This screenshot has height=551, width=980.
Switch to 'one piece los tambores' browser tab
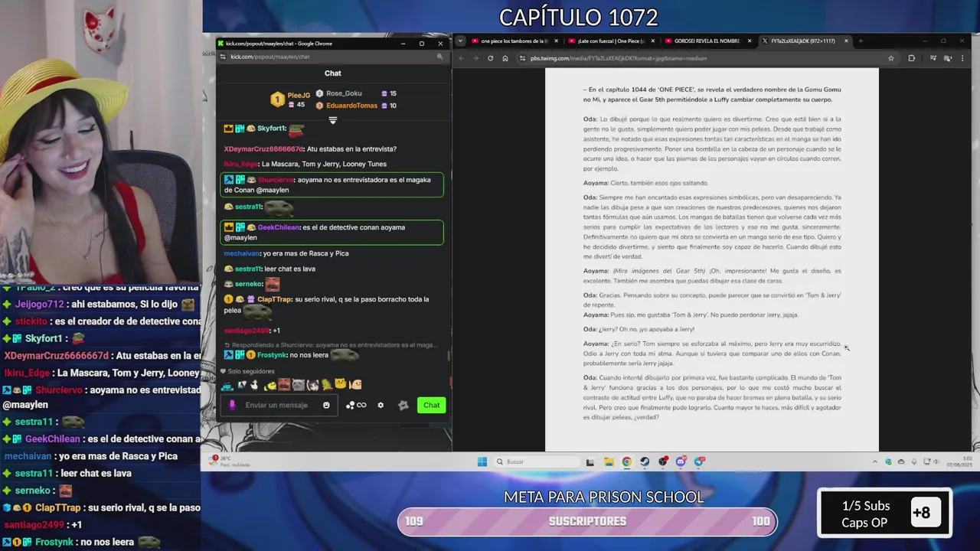point(511,41)
